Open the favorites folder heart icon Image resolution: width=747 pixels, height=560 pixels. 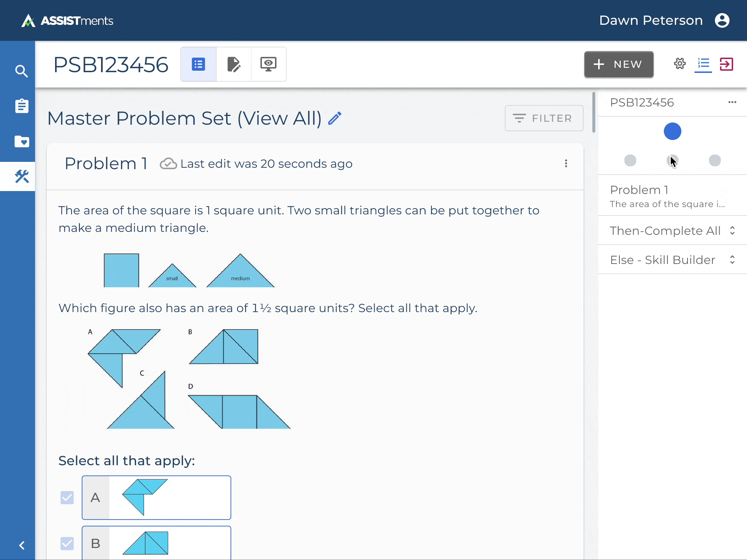click(x=22, y=141)
